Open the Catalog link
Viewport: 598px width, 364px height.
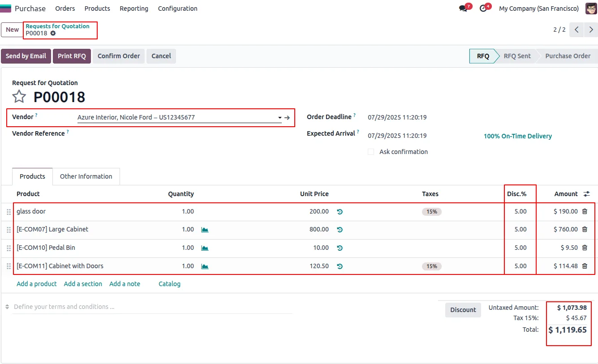[169, 284]
